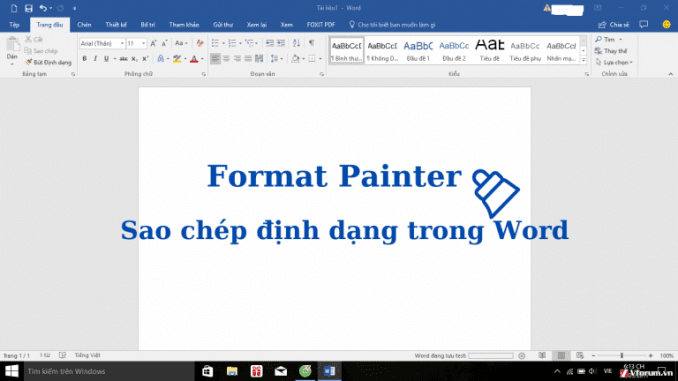The image size is (678, 381).
Task: Click the smiley feedback icon
Action: pyautogui.click(x=666, y=25)
